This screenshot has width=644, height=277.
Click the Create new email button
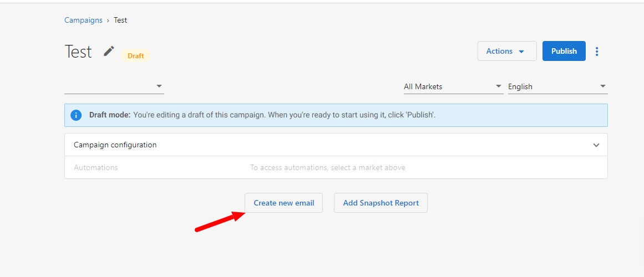tap(284, 203)
